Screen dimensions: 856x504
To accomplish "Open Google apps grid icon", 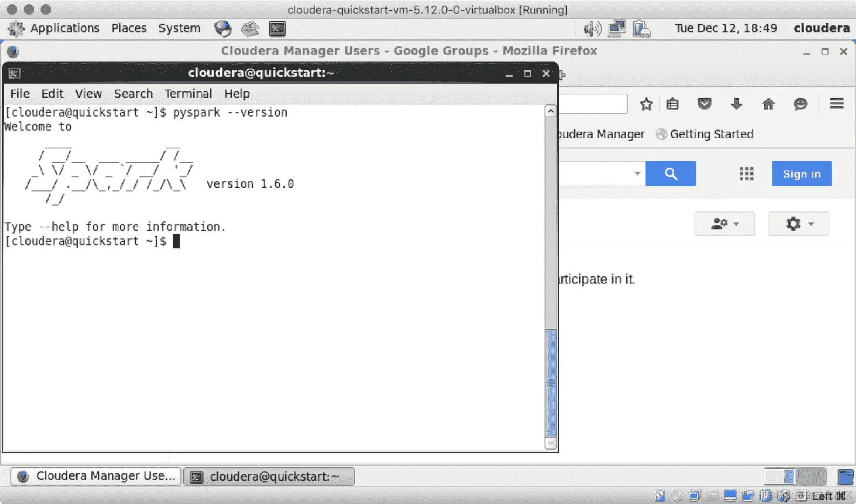I will pos(746,173).
